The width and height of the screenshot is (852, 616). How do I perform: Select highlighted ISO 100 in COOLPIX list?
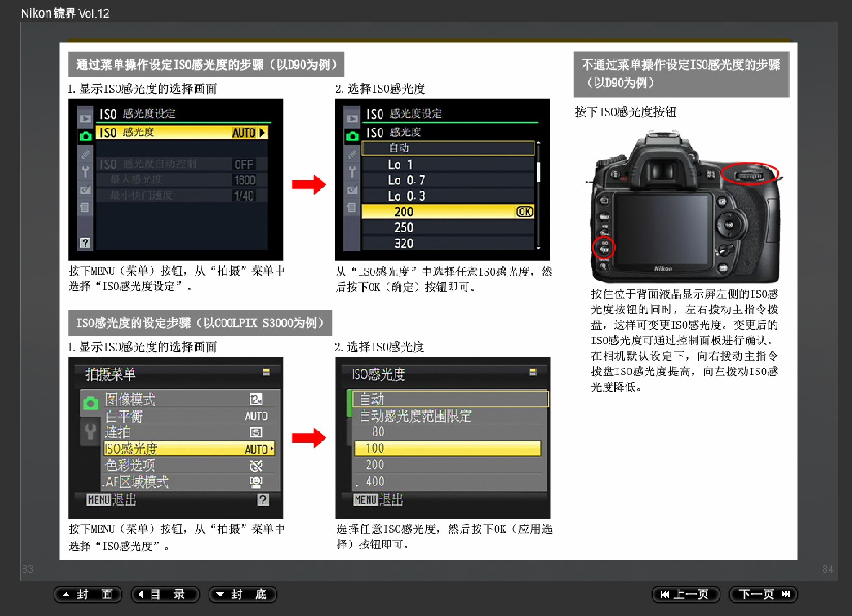[448, 448]
